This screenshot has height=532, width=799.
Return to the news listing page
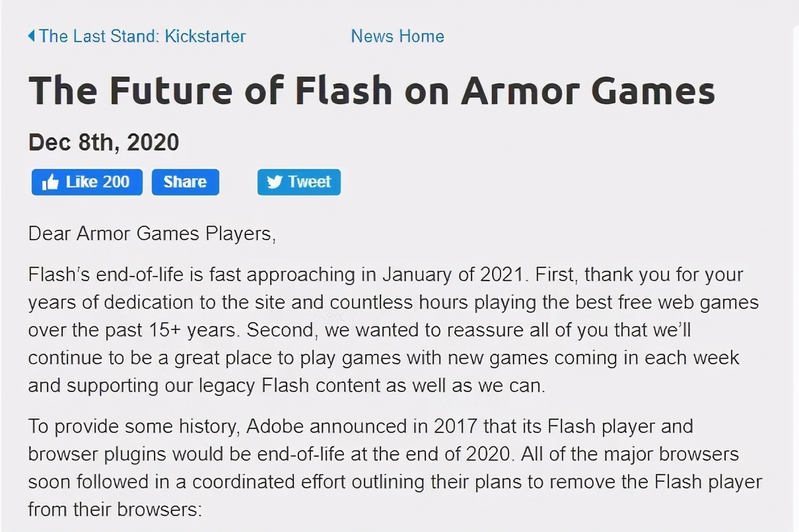click(397, 36)
